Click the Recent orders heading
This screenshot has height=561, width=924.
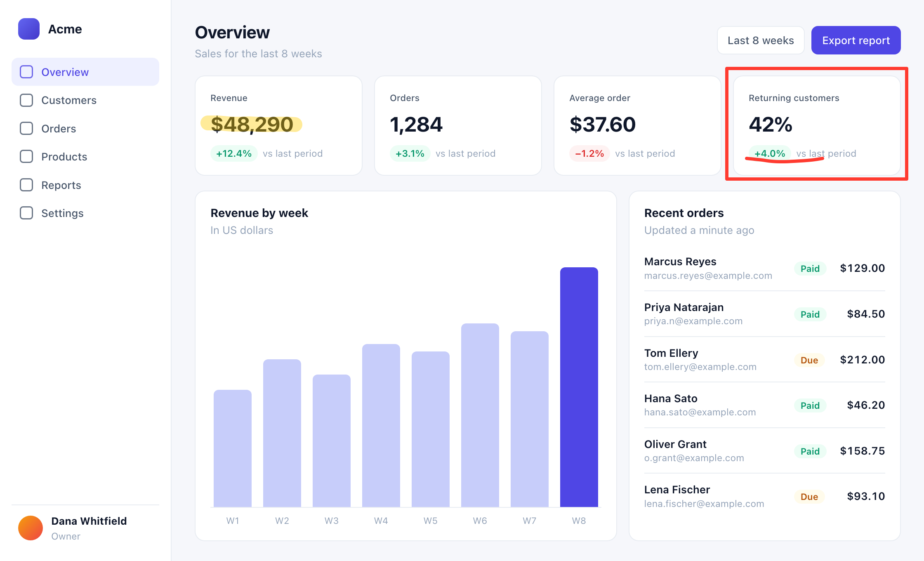[x=684, y=213]
